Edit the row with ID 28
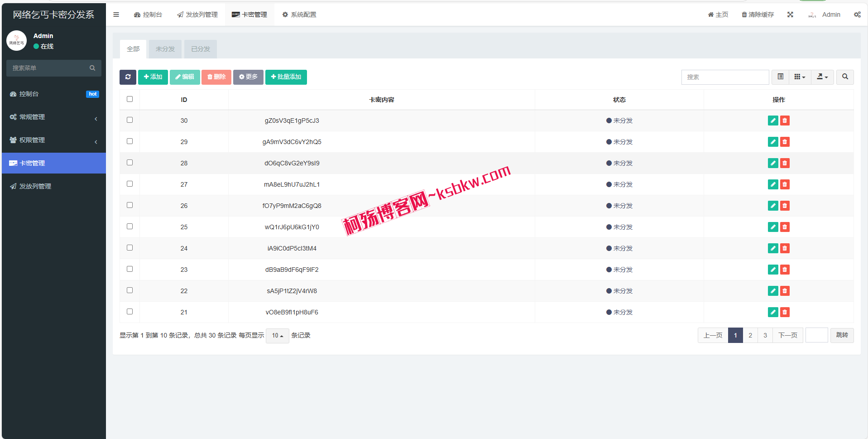 pyautogui.click(x=773, y=163)
